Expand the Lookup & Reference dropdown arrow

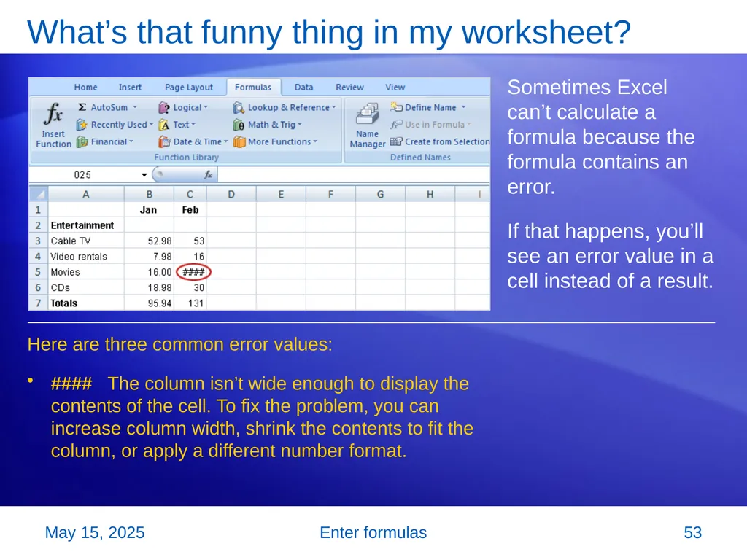[x=334, y=107]
